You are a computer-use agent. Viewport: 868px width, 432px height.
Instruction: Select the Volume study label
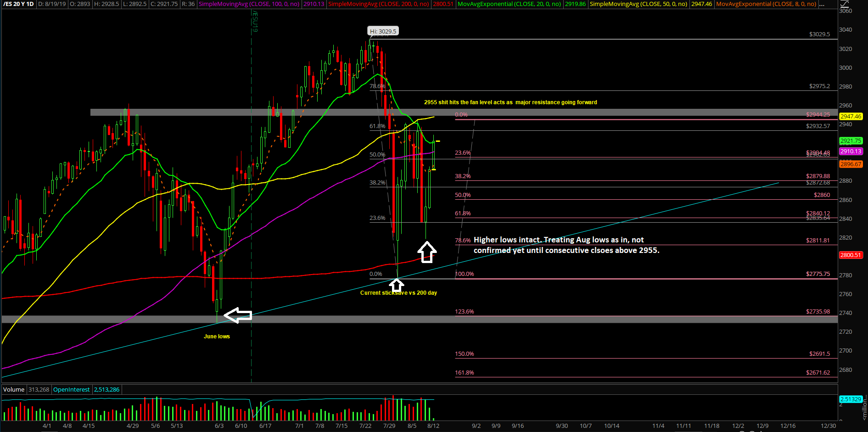click(x=14, y=390)
